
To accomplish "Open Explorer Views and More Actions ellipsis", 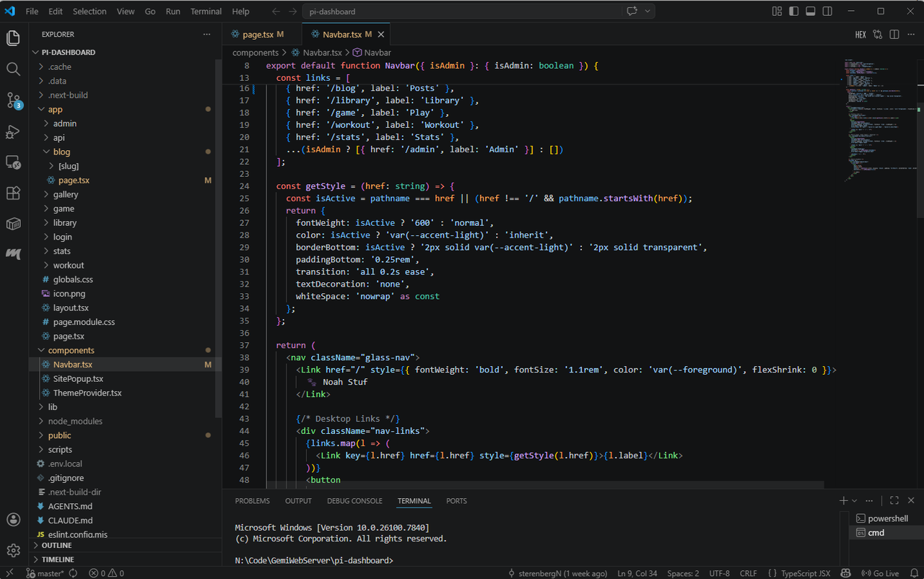I will click(x=207, y=35).
